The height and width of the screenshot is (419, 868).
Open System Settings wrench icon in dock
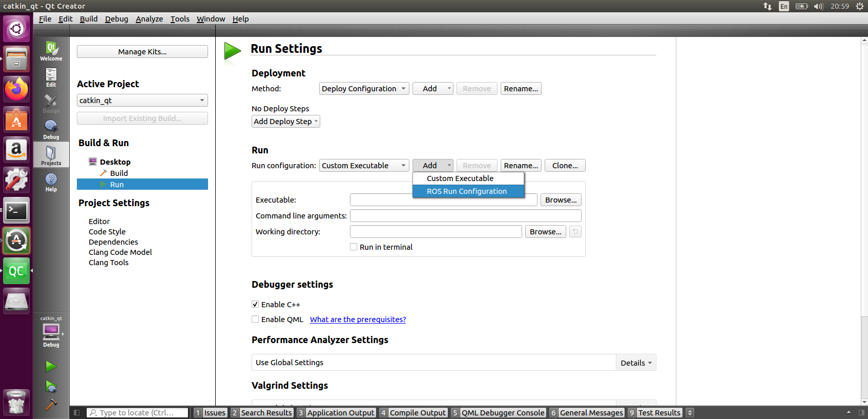(x=16, y=180)
